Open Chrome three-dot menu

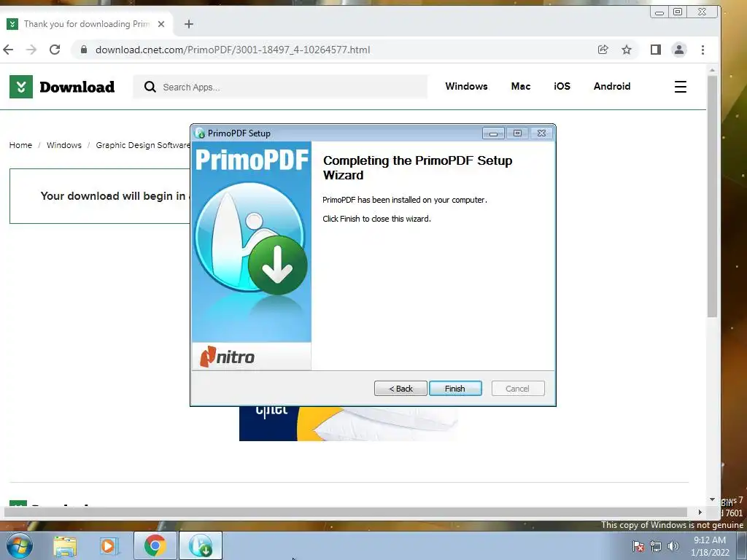coord(703,50)
